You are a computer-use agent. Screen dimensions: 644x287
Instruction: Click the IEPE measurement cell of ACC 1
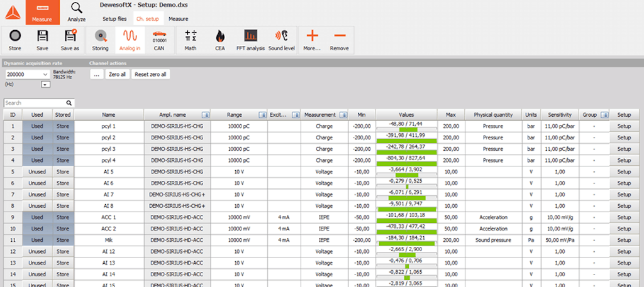point(324,217)
